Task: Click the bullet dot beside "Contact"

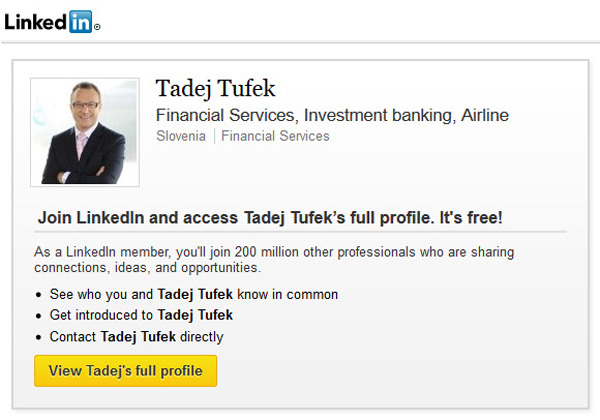Action: 38,337
